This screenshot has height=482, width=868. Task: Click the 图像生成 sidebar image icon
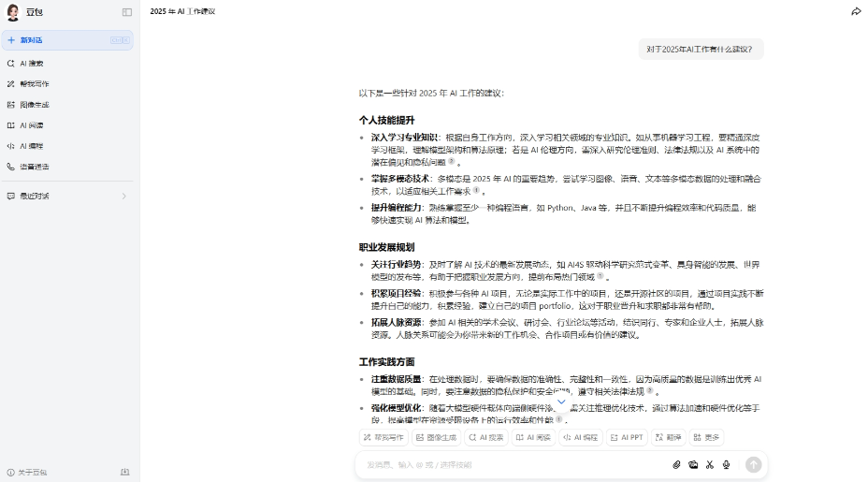tap(10, 105)
